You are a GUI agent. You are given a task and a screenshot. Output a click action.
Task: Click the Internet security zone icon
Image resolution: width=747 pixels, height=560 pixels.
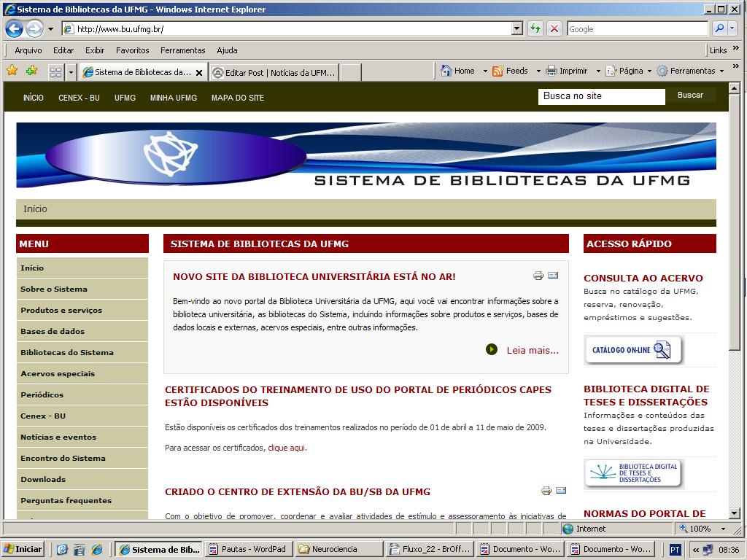point(568,529)
